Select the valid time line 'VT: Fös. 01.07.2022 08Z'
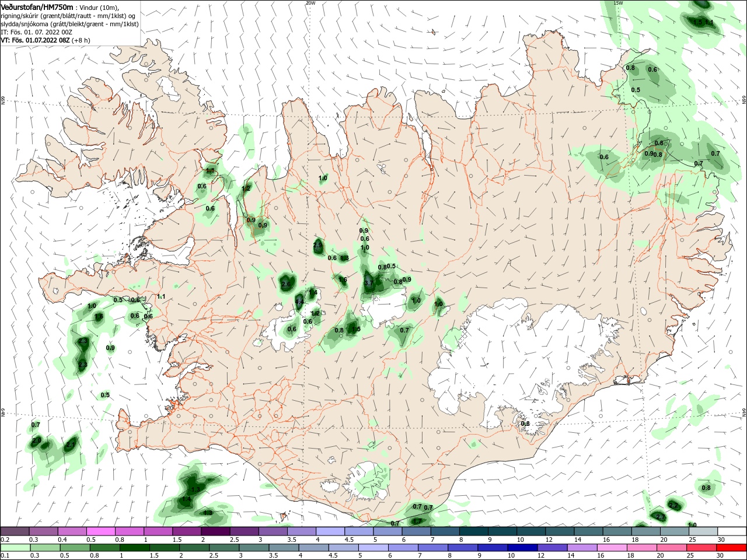Viewport: 747px width, 560px height. tap(35, 40)
